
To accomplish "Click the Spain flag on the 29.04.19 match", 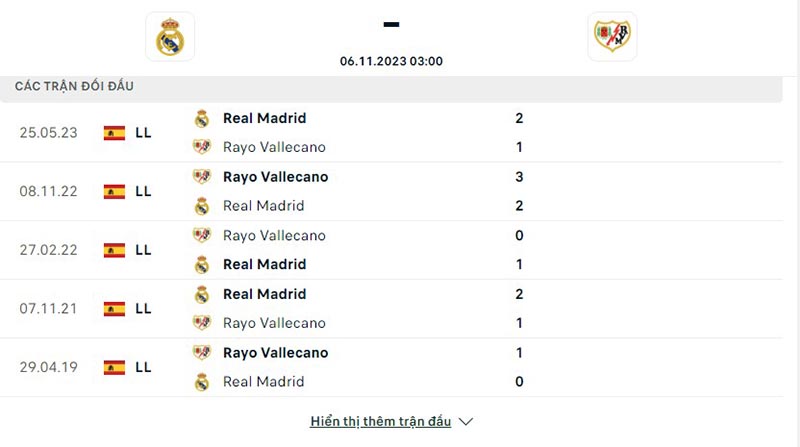I will (x=114, y=367).
